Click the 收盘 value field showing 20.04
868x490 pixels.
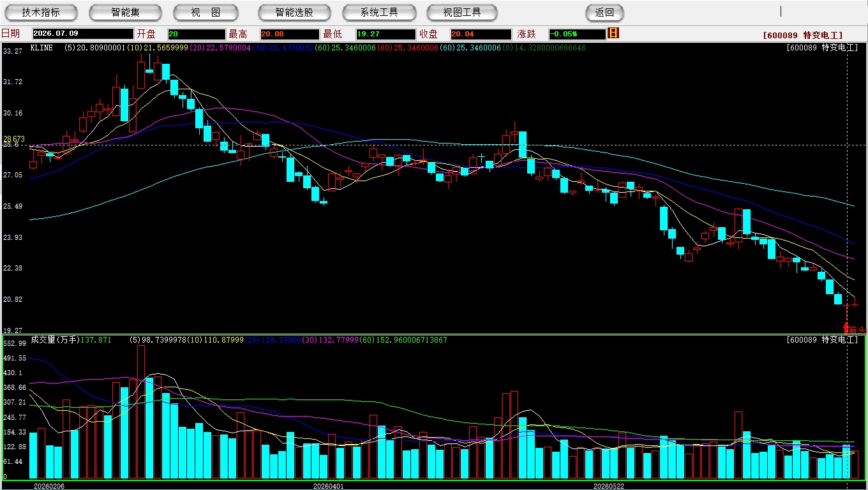tap(481, 34)
